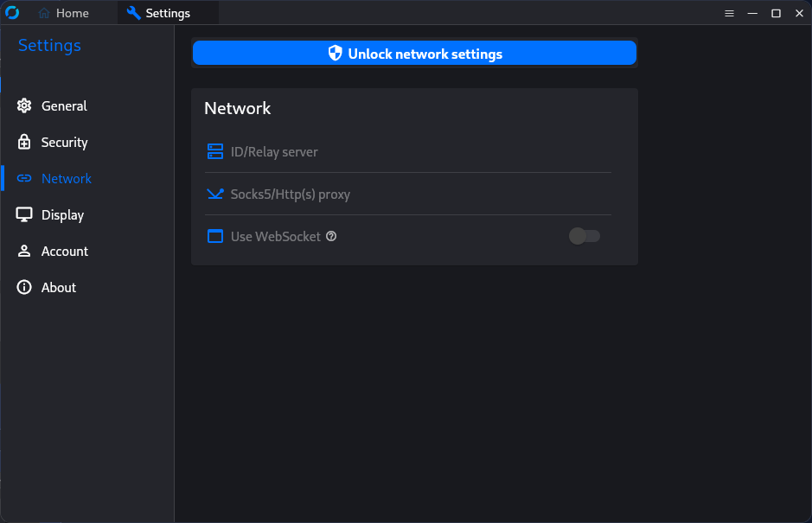This screenshot has width=812, height=523.
Task: Click the Socks5/Http(s) proxy icon
Action: coord(214,194)
